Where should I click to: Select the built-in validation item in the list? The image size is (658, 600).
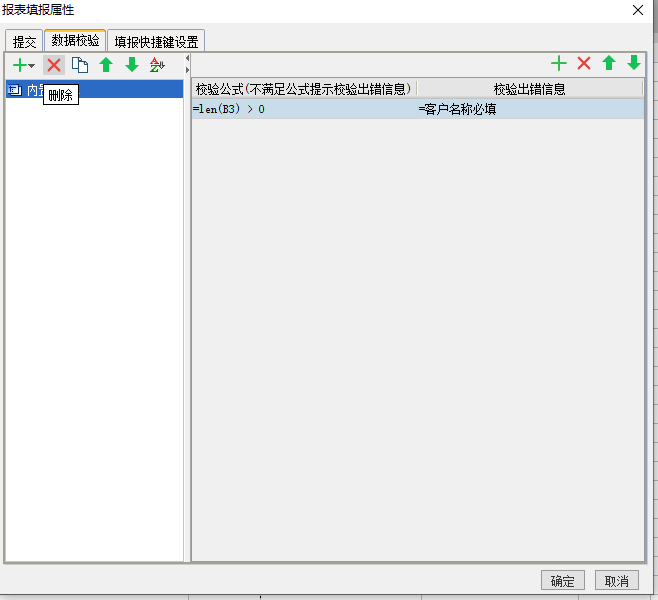94,90
